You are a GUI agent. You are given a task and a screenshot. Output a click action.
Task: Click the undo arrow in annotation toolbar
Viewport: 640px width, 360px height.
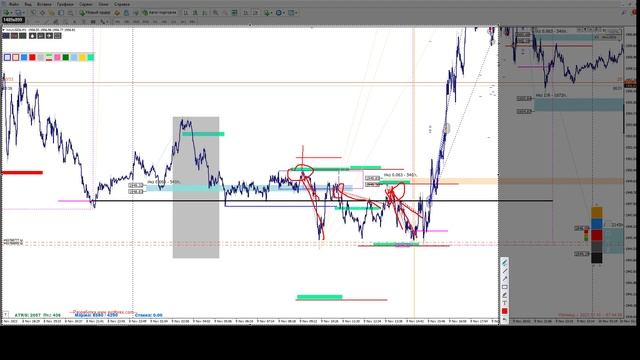[x=504, y=320]
